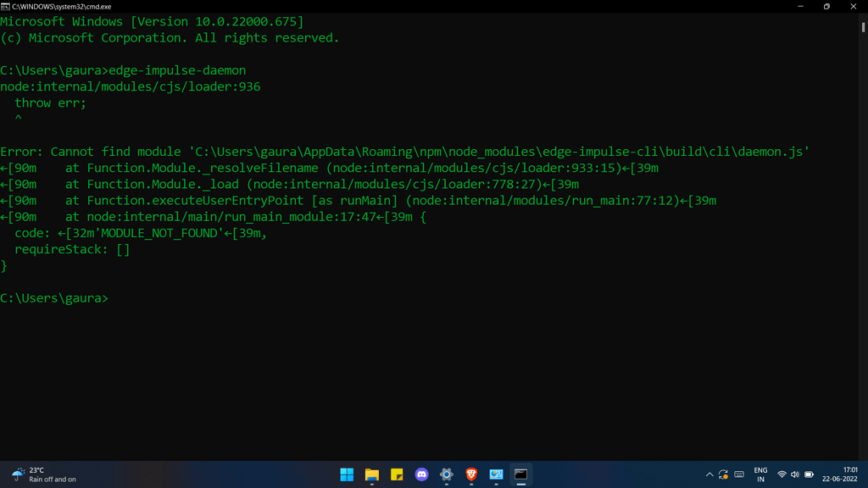This screenshot has height=488, width=868.
Task: Switch input language ENG IN
Action: coord(760,474)
